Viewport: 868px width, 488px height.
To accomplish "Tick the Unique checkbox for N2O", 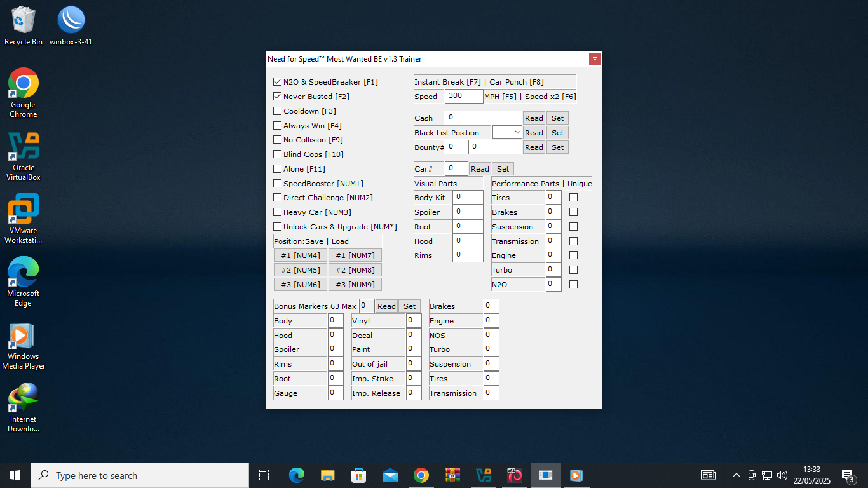I will tap(573, 285).
